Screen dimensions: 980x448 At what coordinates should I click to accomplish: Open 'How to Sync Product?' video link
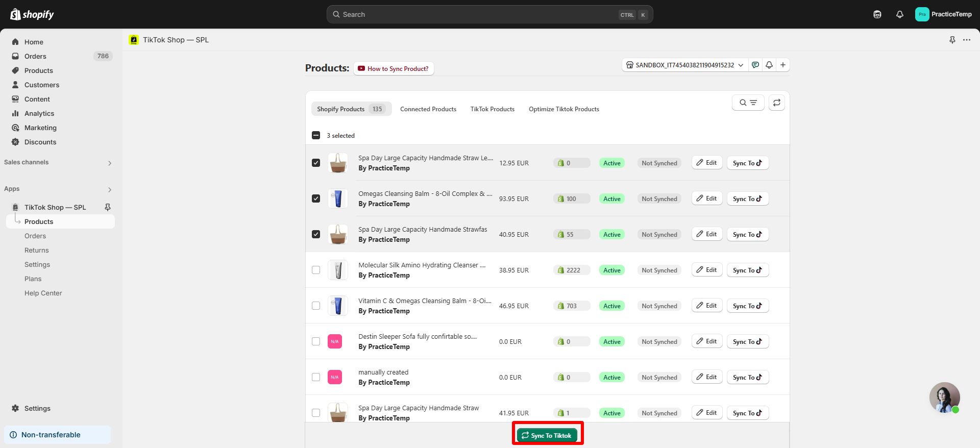394,68
